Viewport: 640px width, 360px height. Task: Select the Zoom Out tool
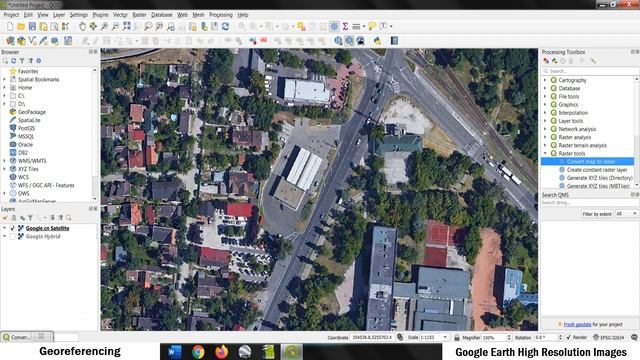click(116, 27)
